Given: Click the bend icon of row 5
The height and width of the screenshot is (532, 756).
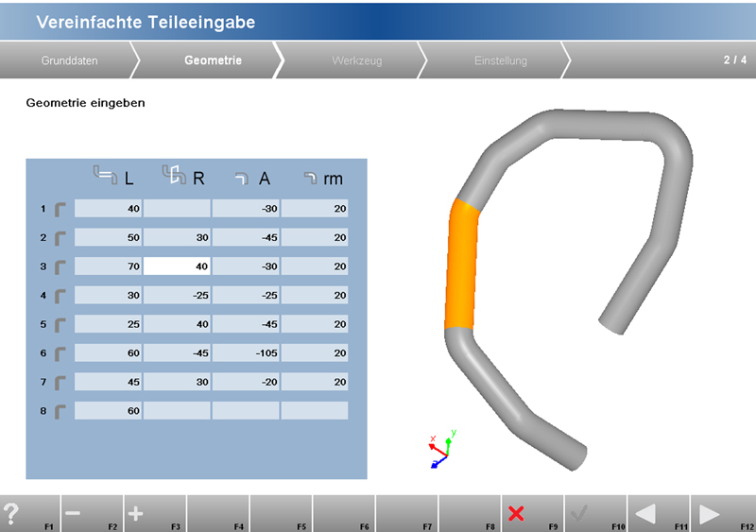Looking at the screenshot, I should point(60,325).
